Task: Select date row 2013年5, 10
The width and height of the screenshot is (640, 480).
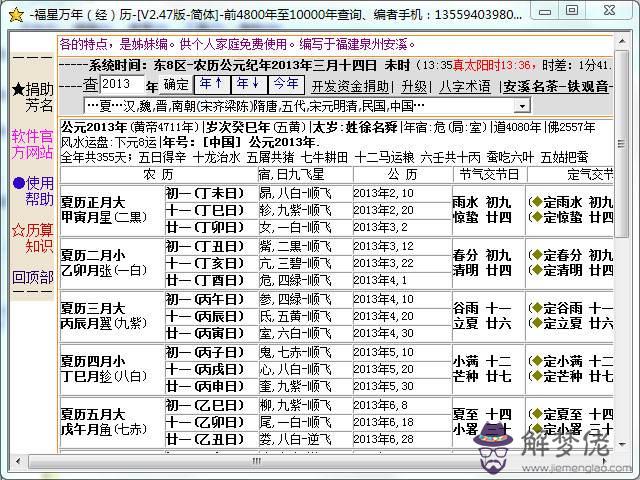Action: [382, 352]
